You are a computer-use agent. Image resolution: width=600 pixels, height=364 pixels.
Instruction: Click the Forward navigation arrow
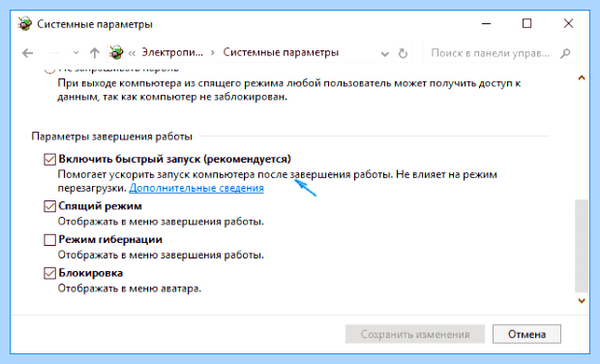coord(54,53)
